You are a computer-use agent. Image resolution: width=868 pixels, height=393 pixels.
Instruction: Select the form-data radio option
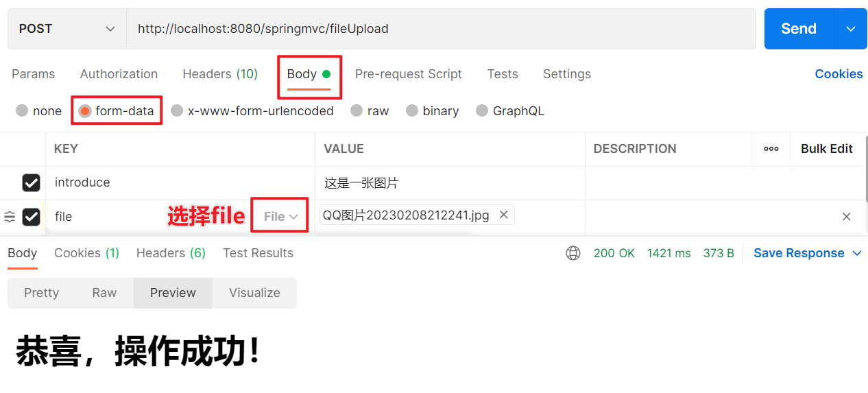[x=84, y=110]
